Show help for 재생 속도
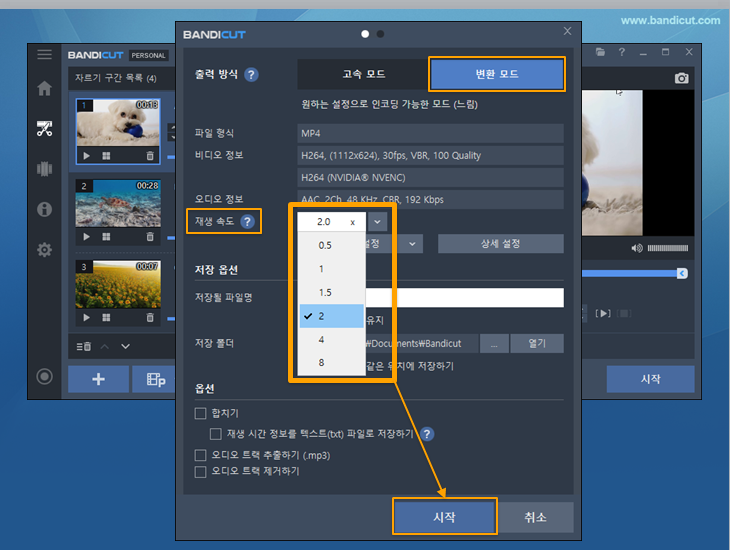 coord(248,222)
